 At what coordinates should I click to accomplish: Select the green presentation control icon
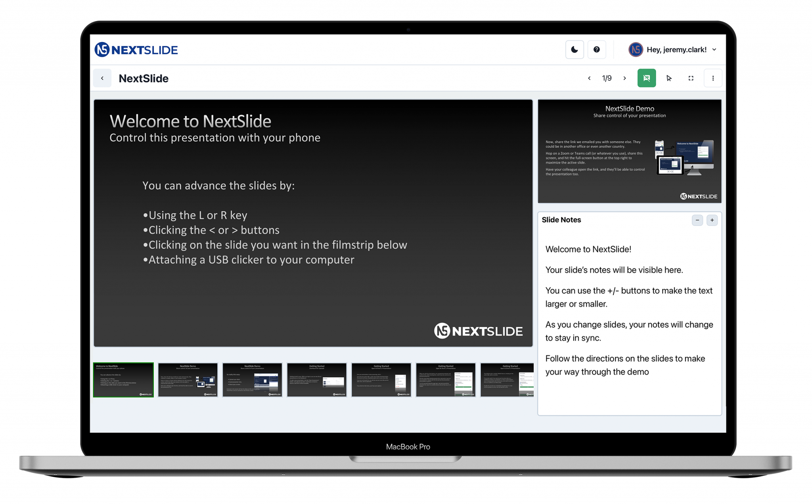click(x=647, y=78)
